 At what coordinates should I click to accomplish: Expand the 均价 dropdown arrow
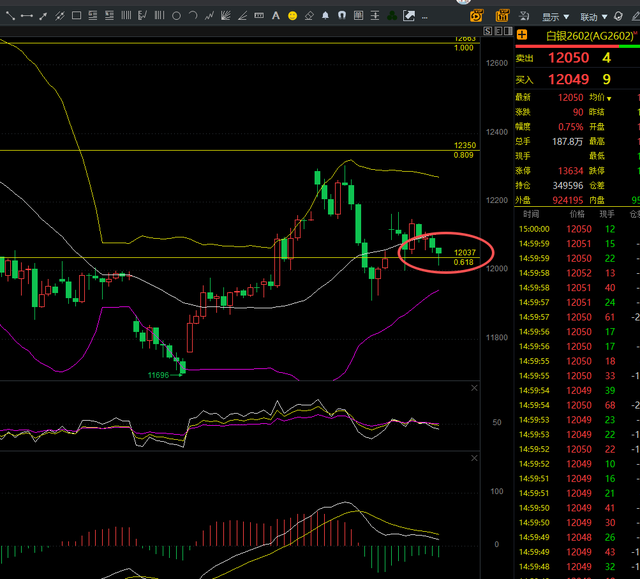pyautogui.click(x=609, y=98)
